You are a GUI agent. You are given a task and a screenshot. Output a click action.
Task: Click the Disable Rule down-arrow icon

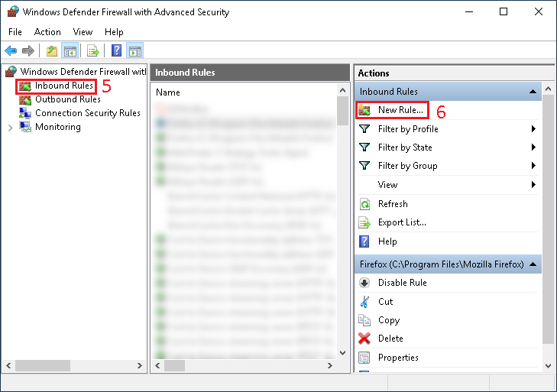tap(364, 283)
